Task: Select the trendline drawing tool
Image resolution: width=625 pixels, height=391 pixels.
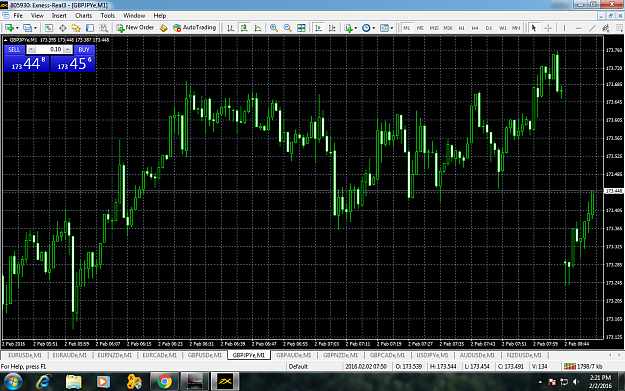Action: (x=592, y=28)
